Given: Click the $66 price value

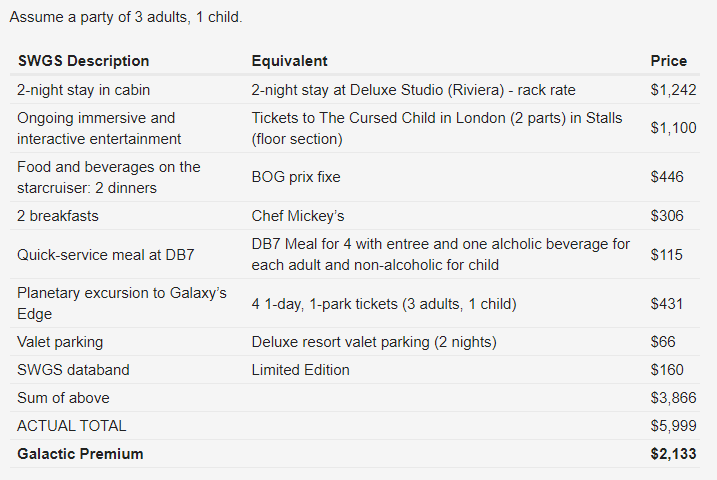Looking at the screenshot, I should (x=663, y=342).
